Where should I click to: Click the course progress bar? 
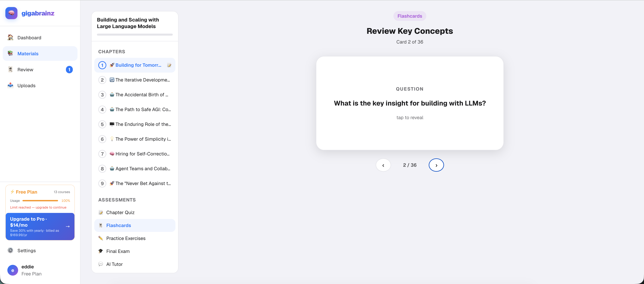coord(135,35)
